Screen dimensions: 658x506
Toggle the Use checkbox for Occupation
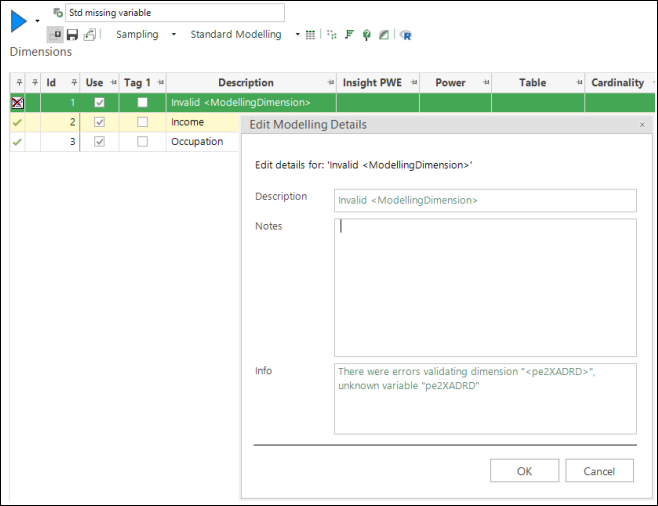pos(99,142)
